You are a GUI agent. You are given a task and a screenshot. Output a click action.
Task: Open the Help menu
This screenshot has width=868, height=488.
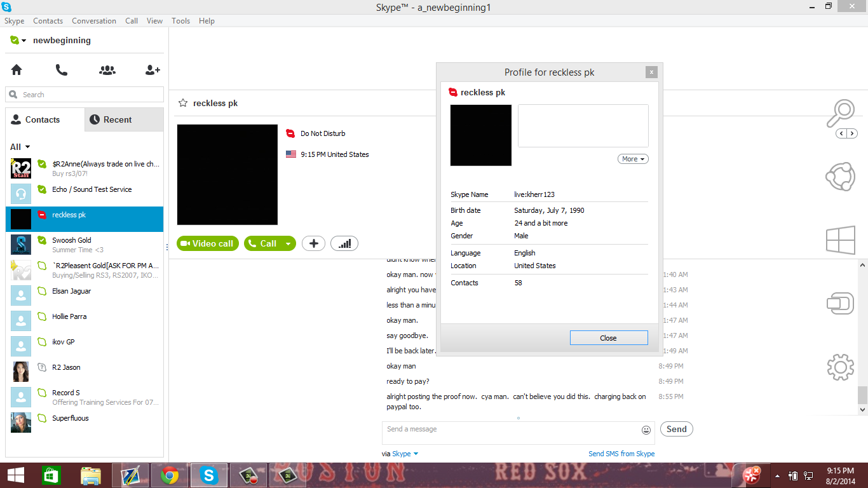[x=207, y=21]
